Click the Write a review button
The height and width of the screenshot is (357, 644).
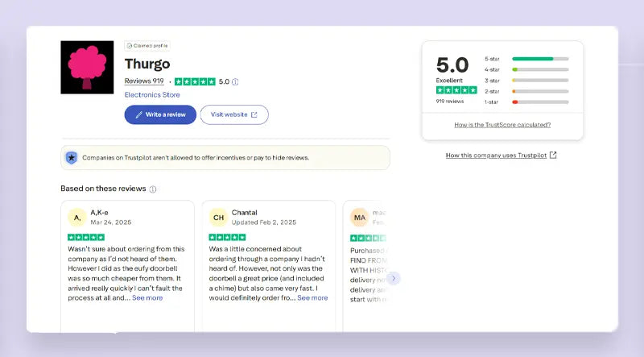(x=160, y=114)
